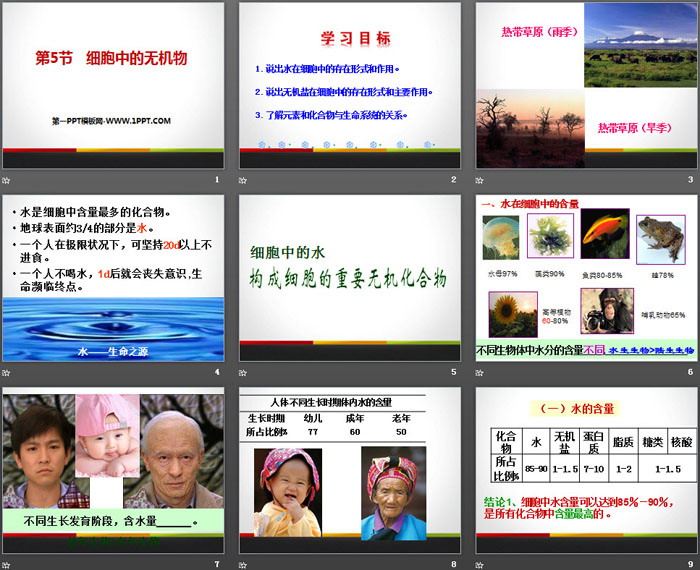Click the animation star icon under slide 1

6,180
